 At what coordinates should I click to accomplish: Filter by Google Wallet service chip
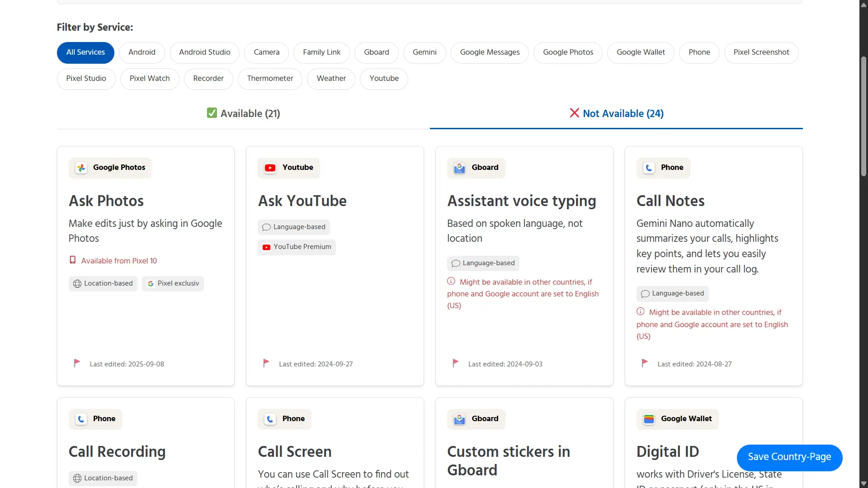click(641, 52)
